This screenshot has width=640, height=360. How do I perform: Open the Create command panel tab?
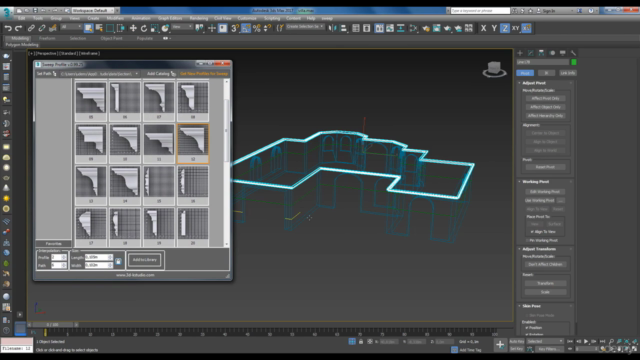pos(520,53)
